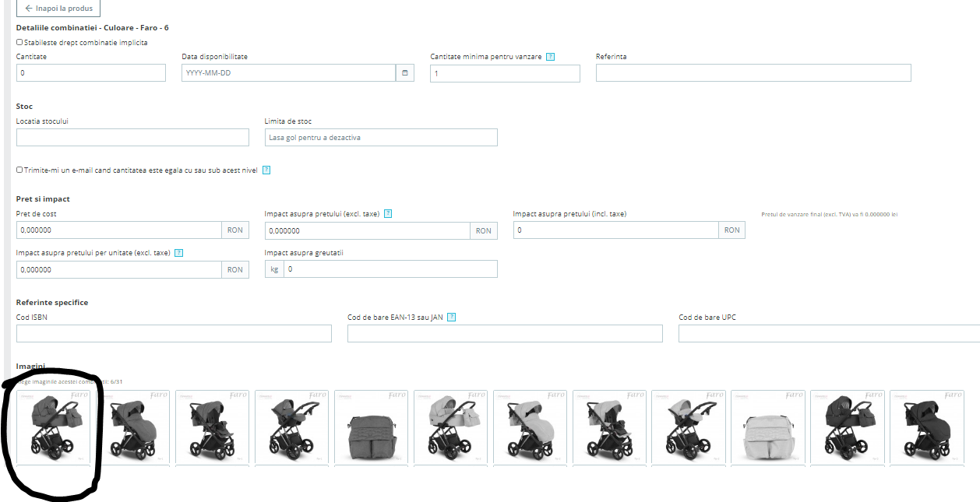The image size is (980, 502).
Task: Select the light grey bag image thumbnail
Action: click(x=768, y=427)
